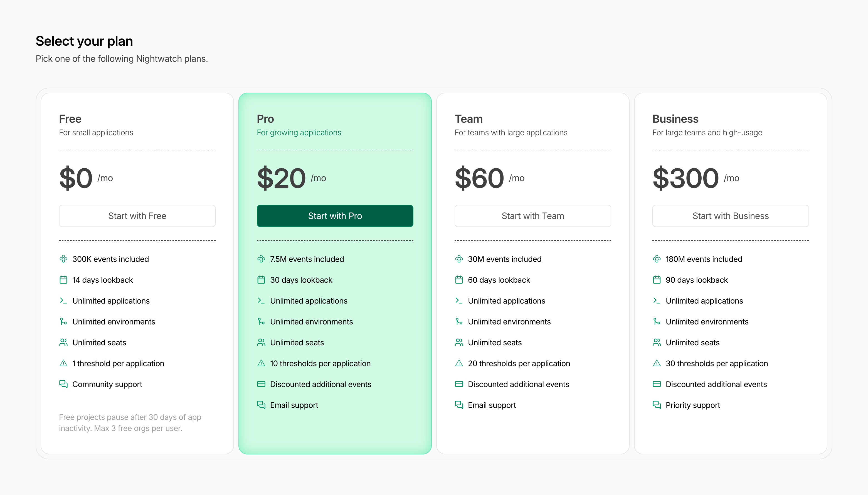The width and height of the screenshot is (868, 495).
Task: Click chat icon beside Priority support
Action: click(x=657, y=405)
